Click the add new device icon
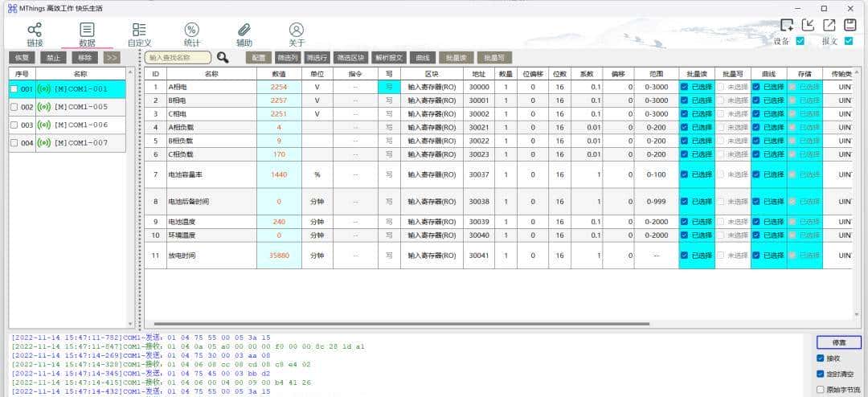Screen dimensions: 868x397 click(x=787, y=25)
